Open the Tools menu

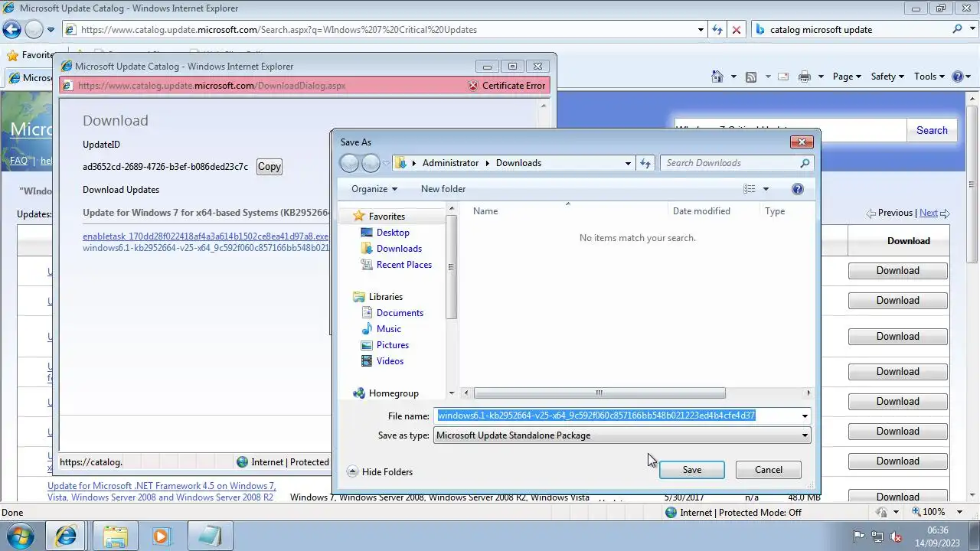(x=930, y=77)
